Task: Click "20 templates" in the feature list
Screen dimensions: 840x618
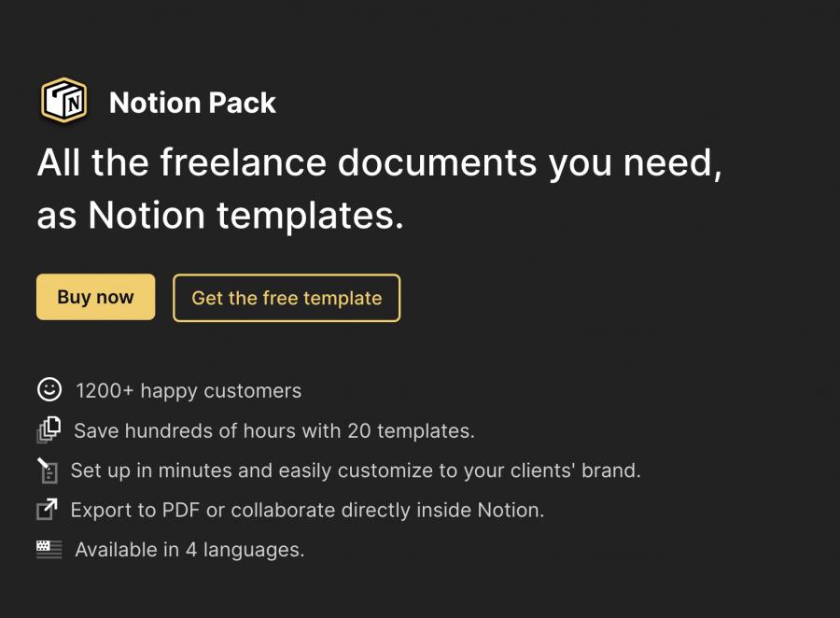Action: [411, 430]
